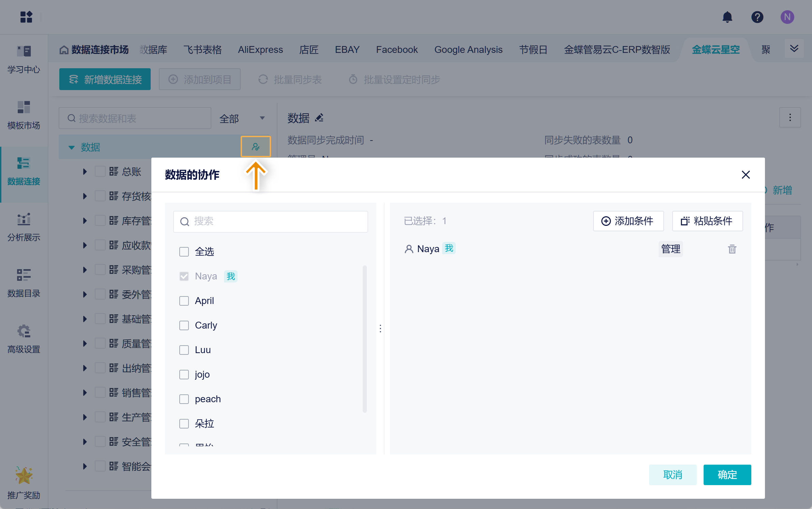Open the 全部 filter dropdown
This screenshot has height=509, width=812.
tap(242, 118)
